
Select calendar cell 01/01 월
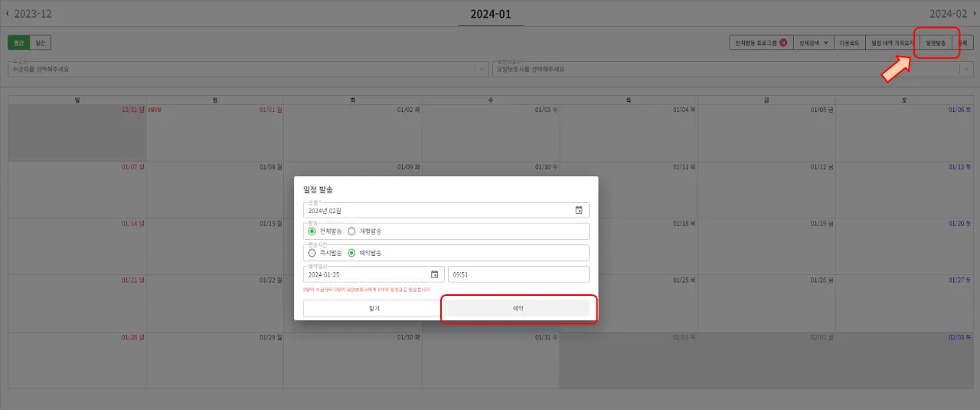[215, 133]
